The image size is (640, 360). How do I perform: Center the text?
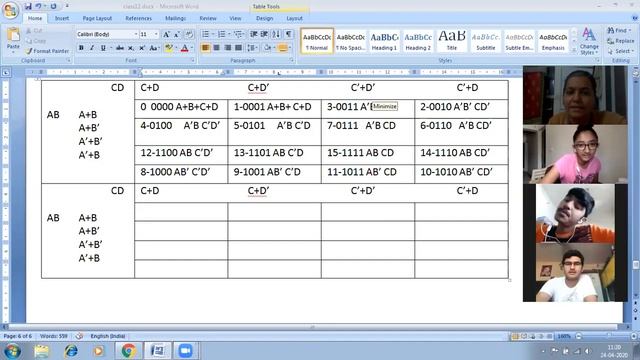point(217,48)
